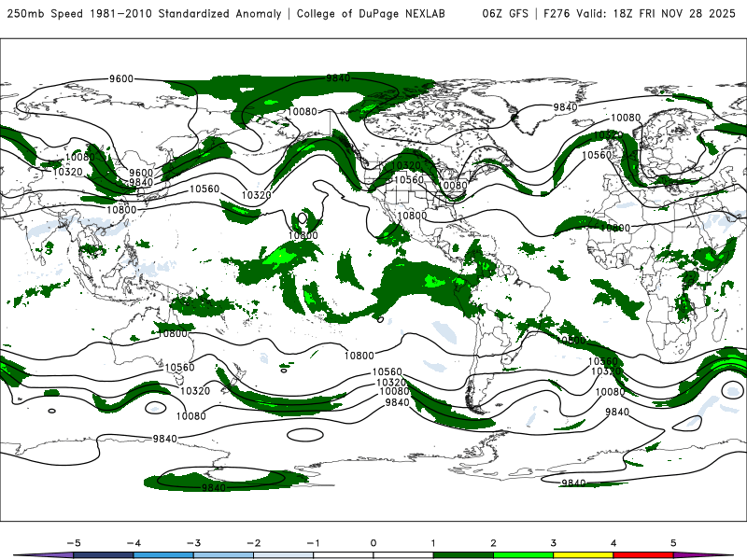Screen dimensions: 747x560
Task: Click the colorbar tick label 4
Action: click(613, 543)
